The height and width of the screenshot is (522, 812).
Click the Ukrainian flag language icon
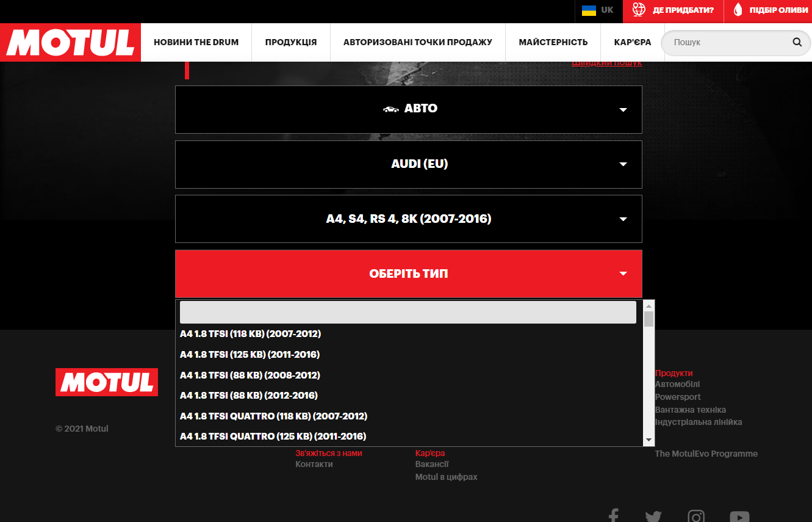click(x=589, y=10)
